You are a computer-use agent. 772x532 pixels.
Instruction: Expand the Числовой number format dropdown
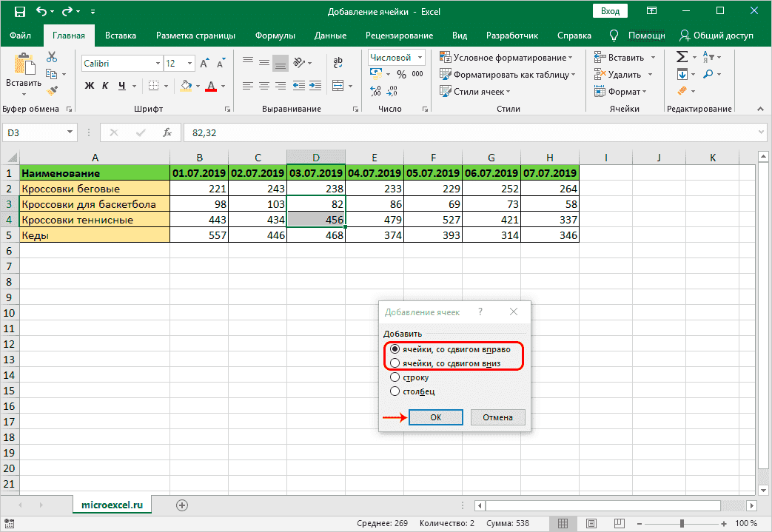420,57
